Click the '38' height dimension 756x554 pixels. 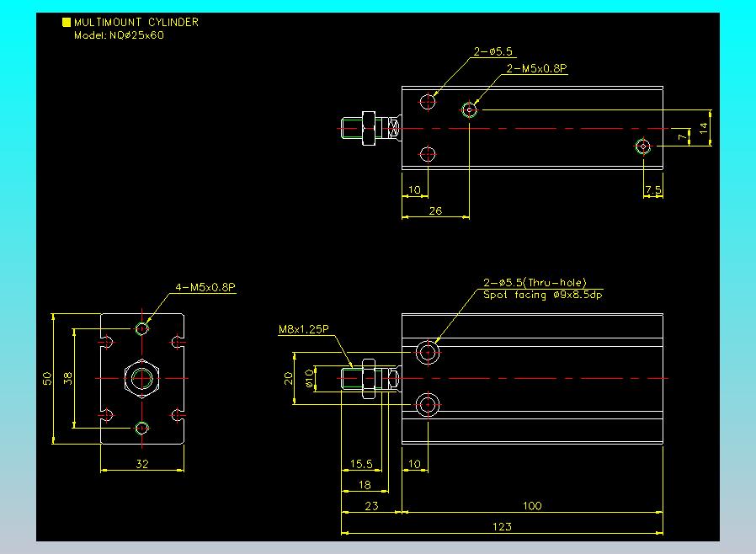(x=68, y=379)
